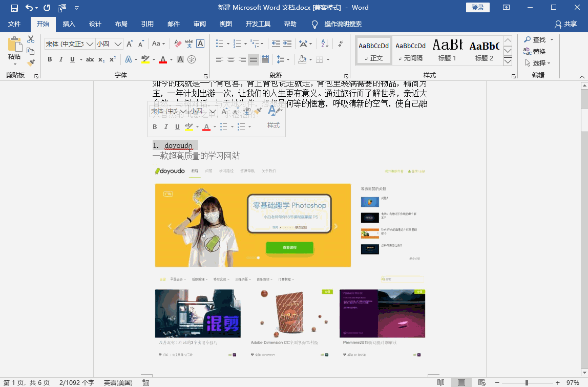
Task: Increase font size with Grow Font
Action: [x=129, y=43]
